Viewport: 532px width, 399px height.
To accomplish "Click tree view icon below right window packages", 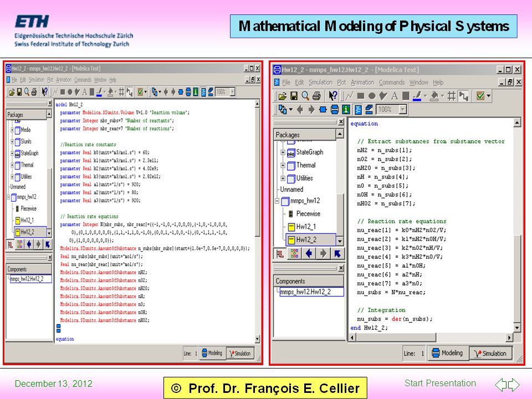I will [x=280, y=254].
